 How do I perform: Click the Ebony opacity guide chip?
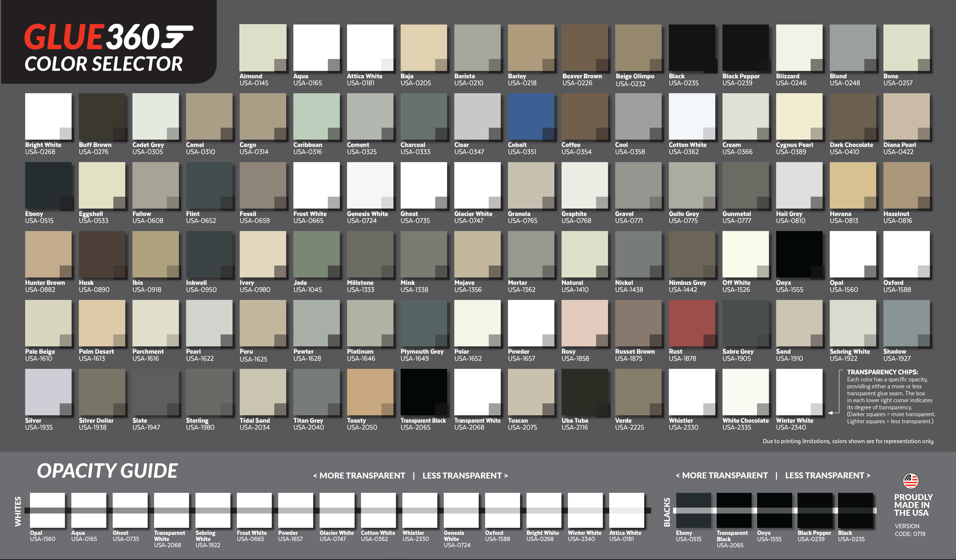pyautogui.click(x=693, y=510)
